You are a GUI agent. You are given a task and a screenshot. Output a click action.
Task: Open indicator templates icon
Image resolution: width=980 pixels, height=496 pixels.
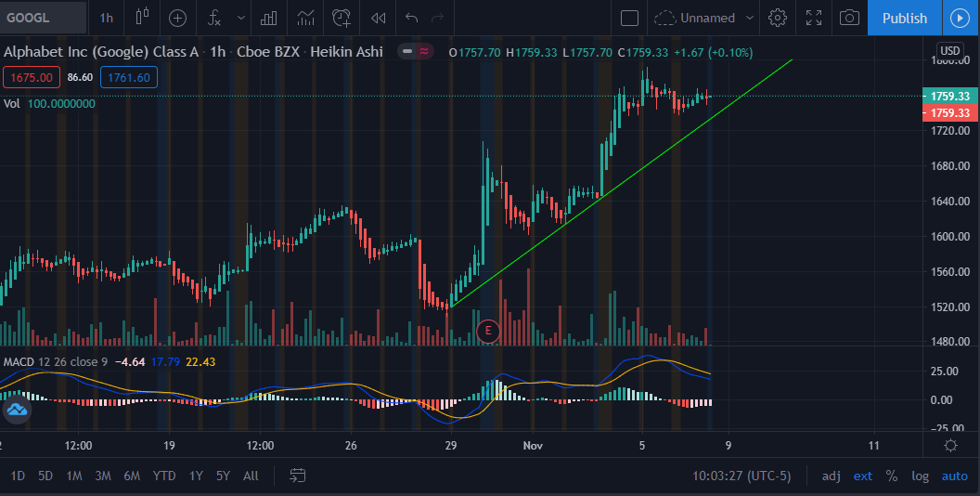click(305, 19)
